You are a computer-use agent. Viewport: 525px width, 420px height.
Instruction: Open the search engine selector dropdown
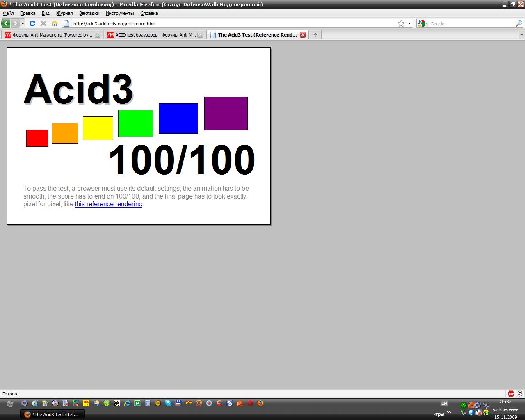pyautogui.click(x=422, y=23)
